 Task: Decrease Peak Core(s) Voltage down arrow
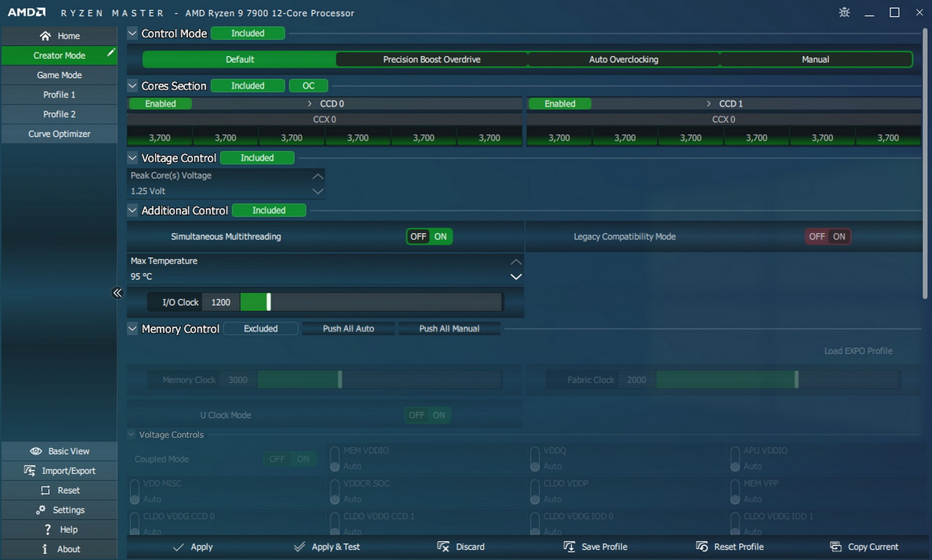[x=317, y=191]
